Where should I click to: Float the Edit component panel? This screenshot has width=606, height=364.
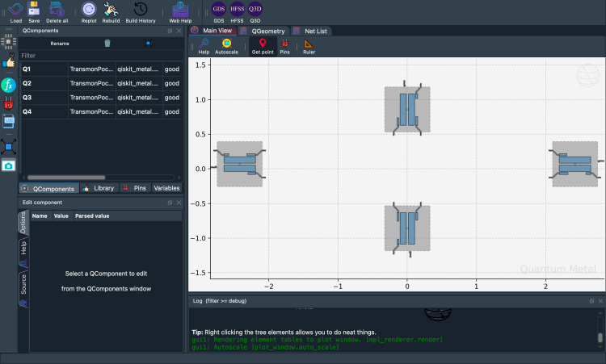[170, 203]
